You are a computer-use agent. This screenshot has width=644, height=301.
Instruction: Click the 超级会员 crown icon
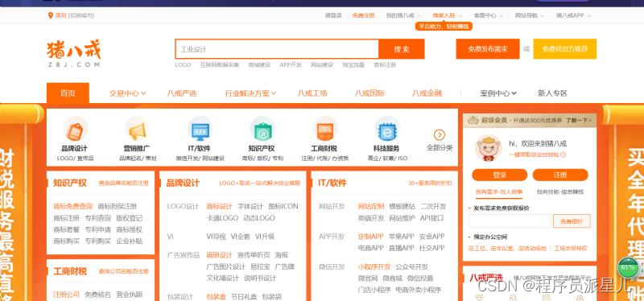coord(473,120)
